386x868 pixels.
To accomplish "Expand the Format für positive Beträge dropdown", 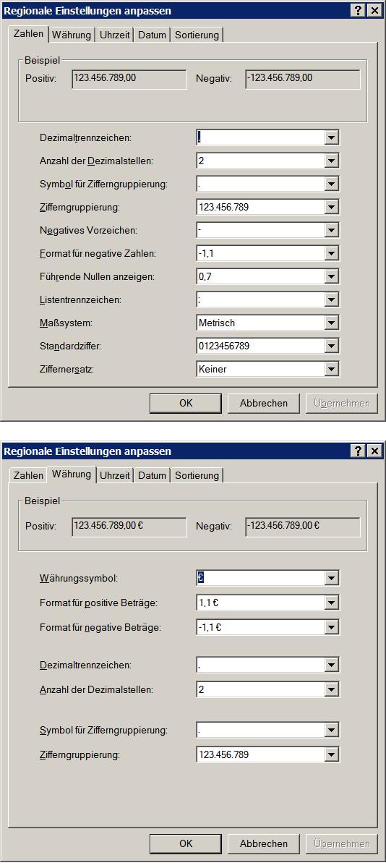I will click(331, 603).
